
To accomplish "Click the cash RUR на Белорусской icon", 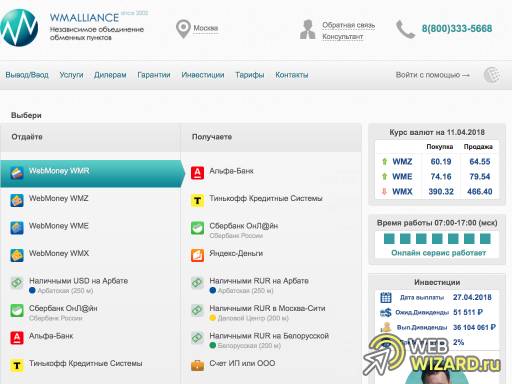I will coord(197,338).
